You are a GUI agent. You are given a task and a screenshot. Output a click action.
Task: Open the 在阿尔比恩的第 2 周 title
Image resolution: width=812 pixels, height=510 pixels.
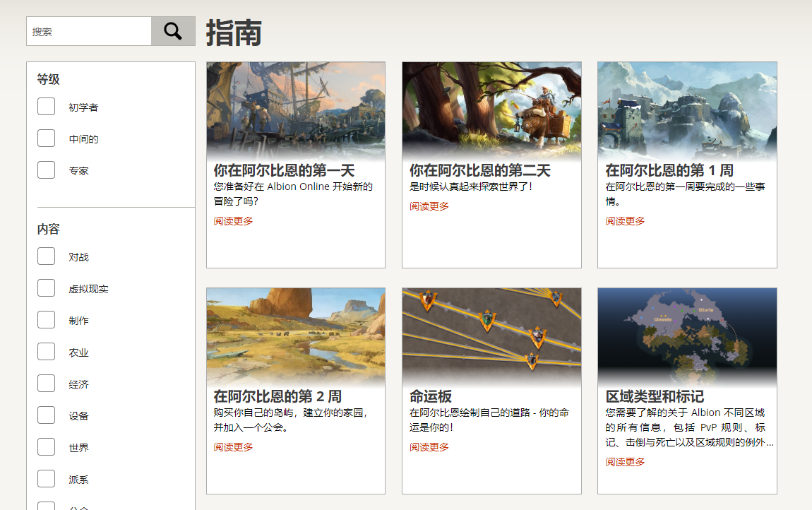(277, 396)
